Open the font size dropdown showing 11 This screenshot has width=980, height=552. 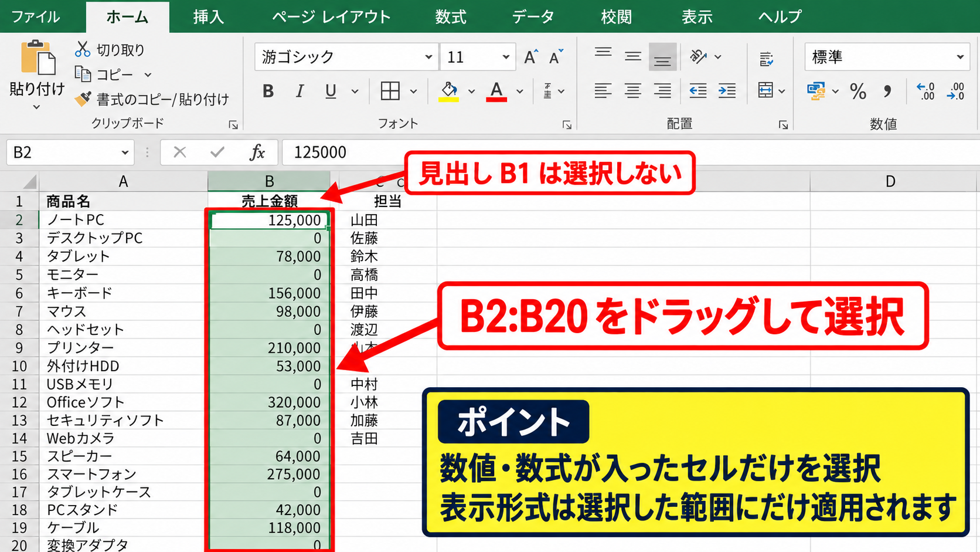click(505, 57)
